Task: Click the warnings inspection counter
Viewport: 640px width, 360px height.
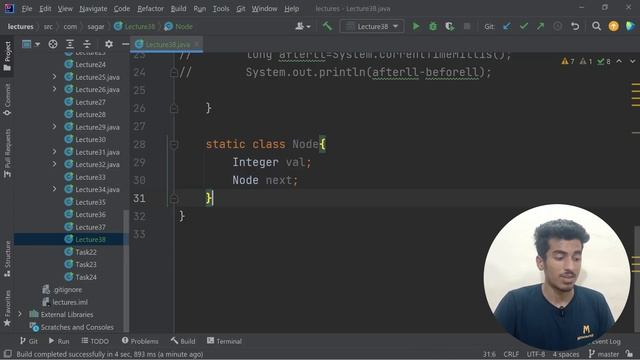Action: (568, 61)
